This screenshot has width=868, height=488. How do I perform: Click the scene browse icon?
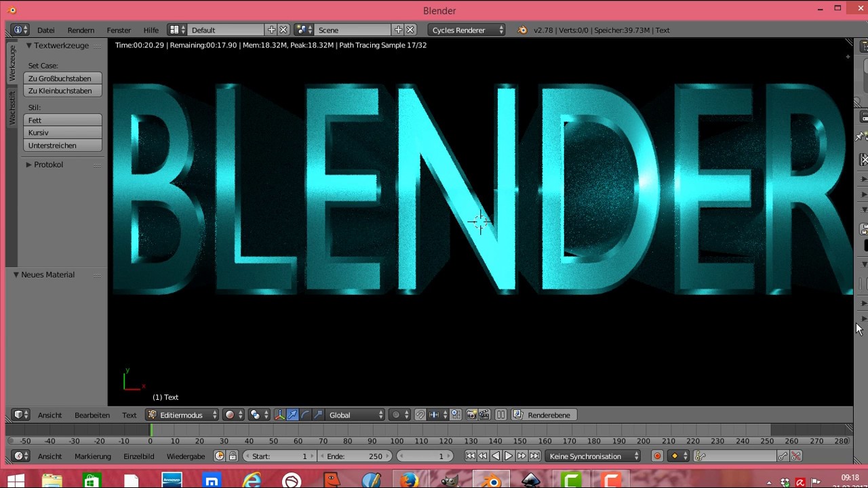304,30
